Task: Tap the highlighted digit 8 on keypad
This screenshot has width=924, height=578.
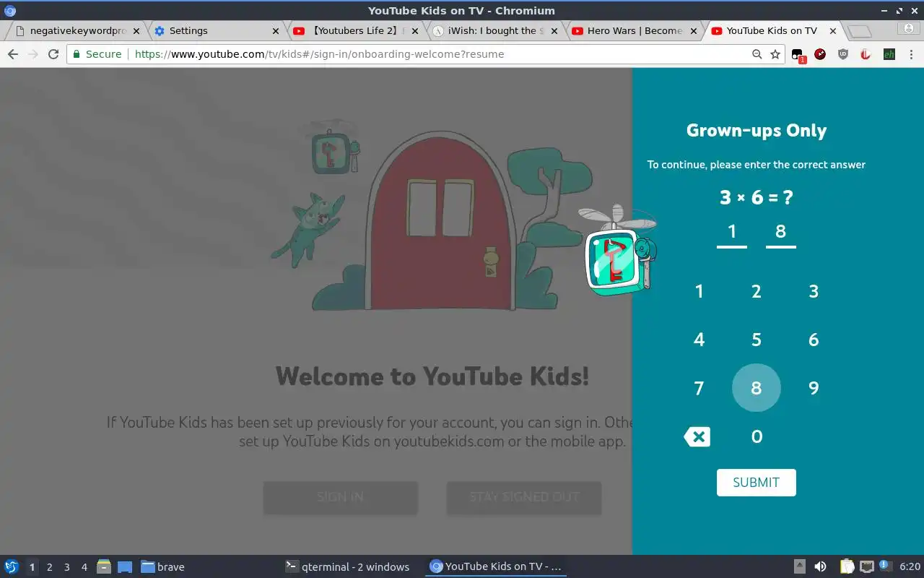Action: [x=757, y=388]
